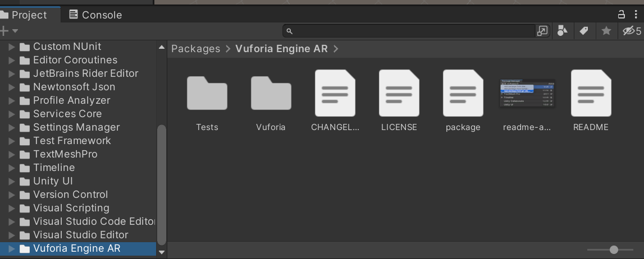Viewport: 644px width, 259px height.
Task: Open the Search by Type filter
Action: coord(562,31)
